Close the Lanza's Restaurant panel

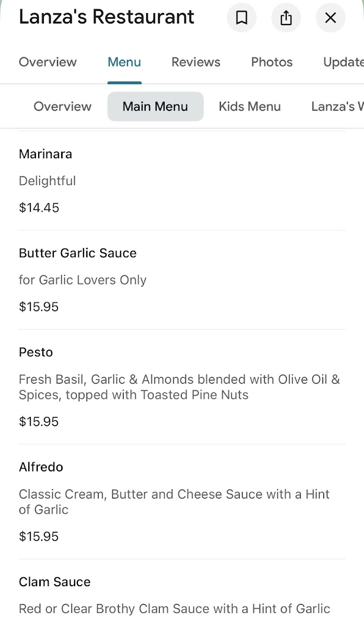click(331, 18)
